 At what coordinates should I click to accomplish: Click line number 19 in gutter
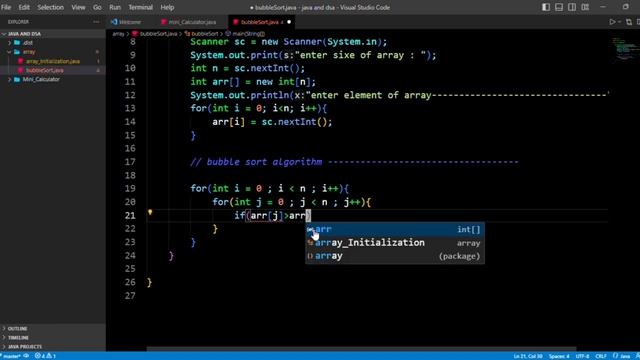(x=130, y=189)
